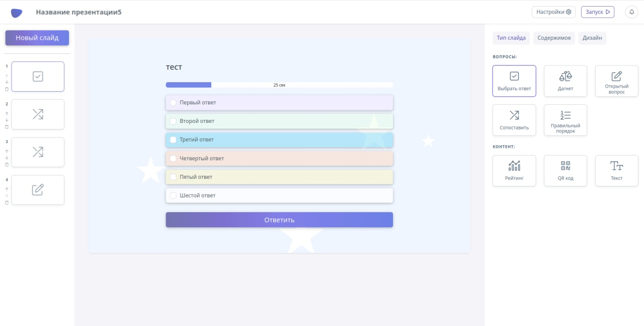Screen dimensions: 644x326
Task: Add a 'Рейтинг' content slide
Action: [514, 171]
